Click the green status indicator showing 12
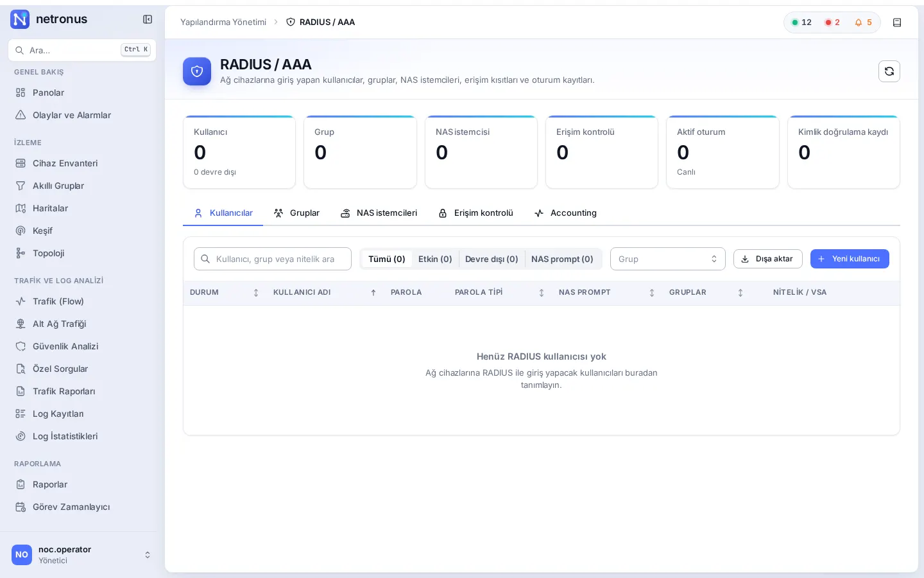The image size is (924, 578). [x=801, y=22]
